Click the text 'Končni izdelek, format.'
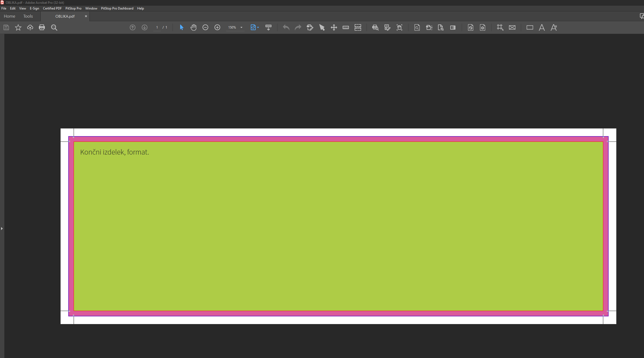644x358 pixels. pos(114,152)
